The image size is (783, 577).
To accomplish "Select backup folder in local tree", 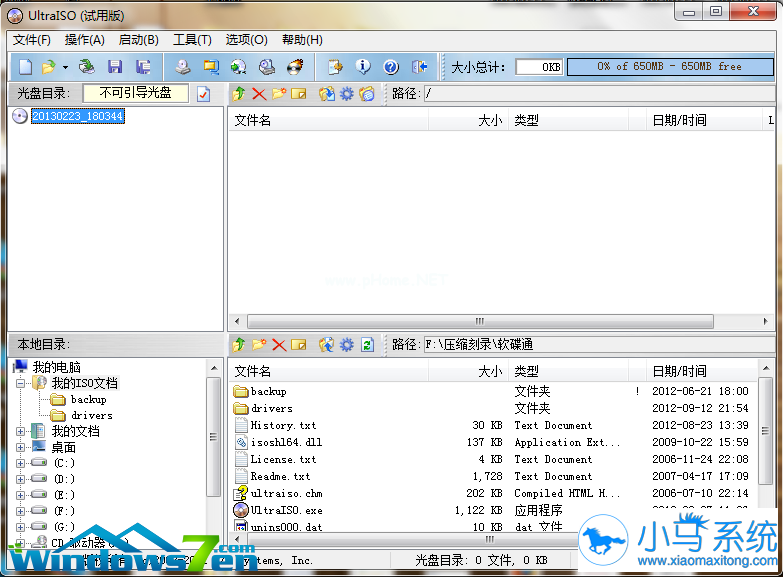I will 88,400.
